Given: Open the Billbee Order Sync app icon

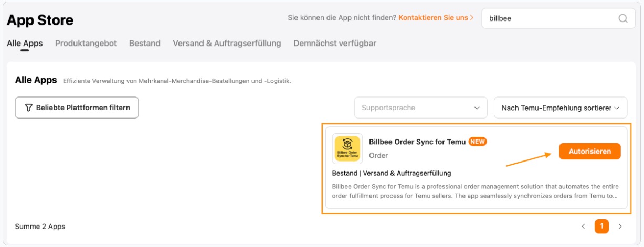Looking at the screenshot, I should point(347,149).
